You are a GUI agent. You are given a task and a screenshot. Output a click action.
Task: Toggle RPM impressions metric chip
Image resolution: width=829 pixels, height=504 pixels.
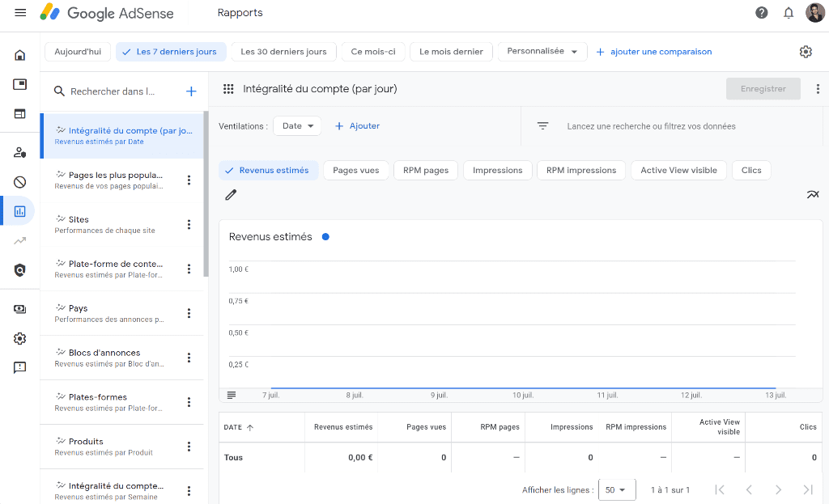tap(581, 170)
